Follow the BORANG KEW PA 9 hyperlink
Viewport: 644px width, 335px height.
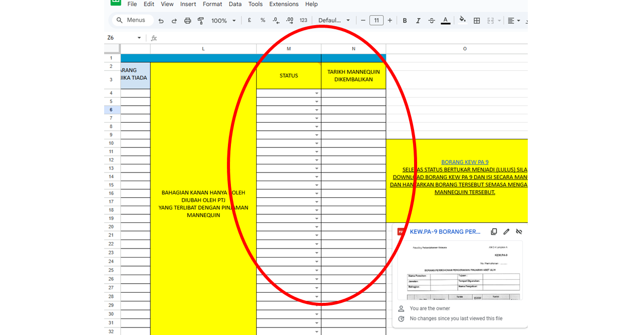(x=464, y=162)
